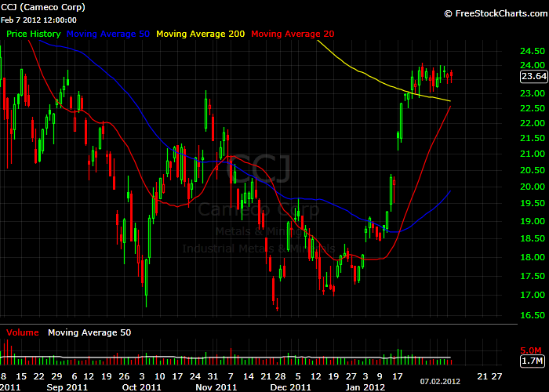Click the 20.00 price axis label
Viewport: 549px width, 392px height.
point(533,187)
